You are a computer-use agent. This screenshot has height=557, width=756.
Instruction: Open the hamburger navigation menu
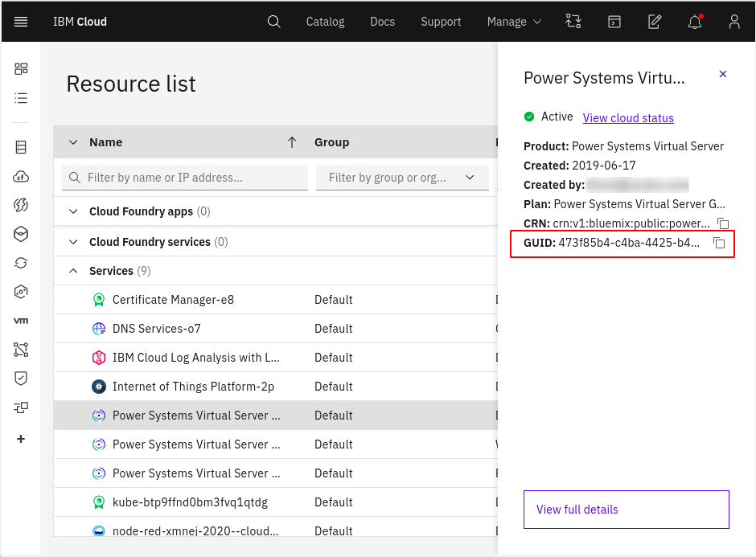point(21,22)
